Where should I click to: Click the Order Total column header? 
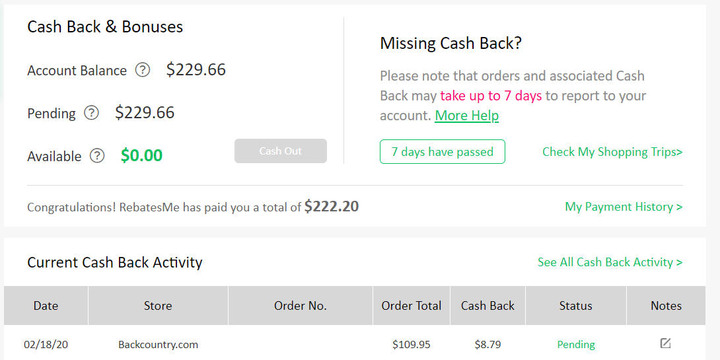(411, 306)
